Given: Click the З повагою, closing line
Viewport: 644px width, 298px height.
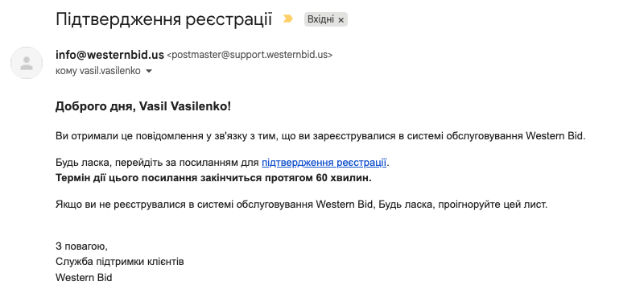Looking at the screenshot, I should pos(81,246).
